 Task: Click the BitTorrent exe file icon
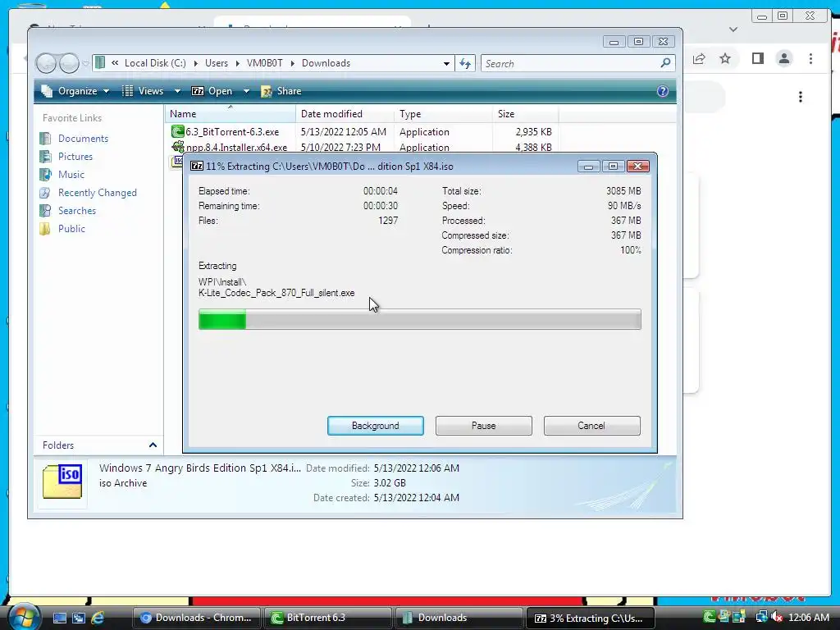coord(177,131)
